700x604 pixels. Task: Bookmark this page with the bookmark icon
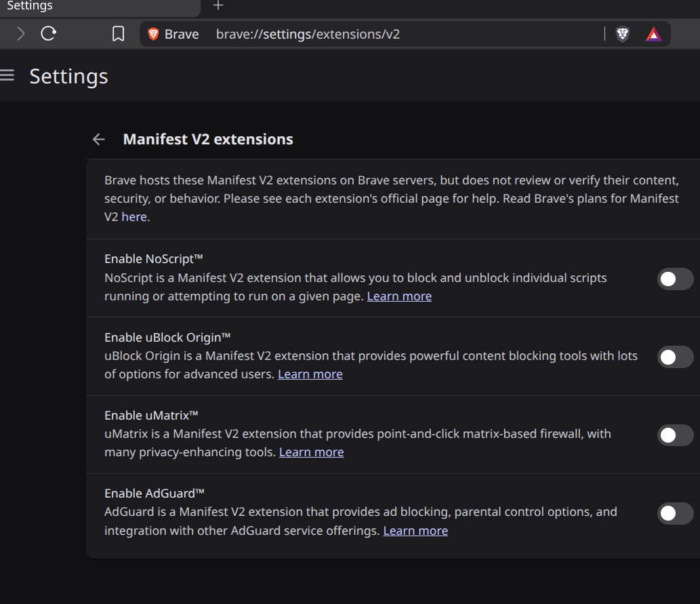click(x=118, y=34)
